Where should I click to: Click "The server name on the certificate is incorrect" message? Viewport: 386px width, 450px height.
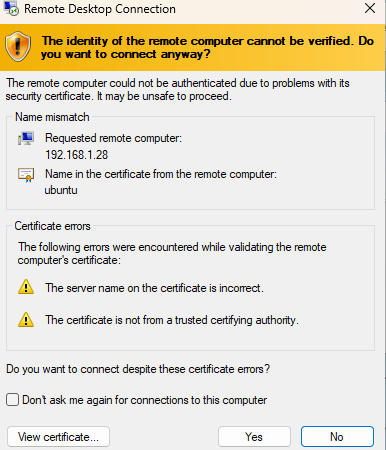point(154,288)
